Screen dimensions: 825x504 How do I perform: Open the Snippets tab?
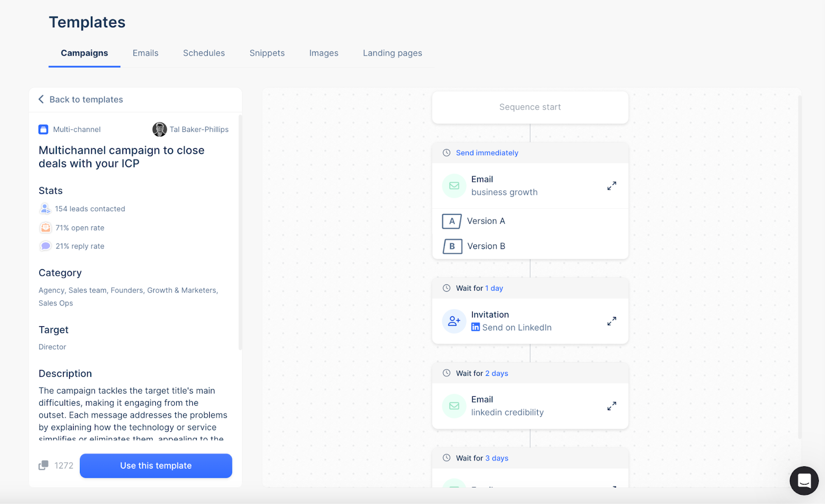(x=267, y=53)
